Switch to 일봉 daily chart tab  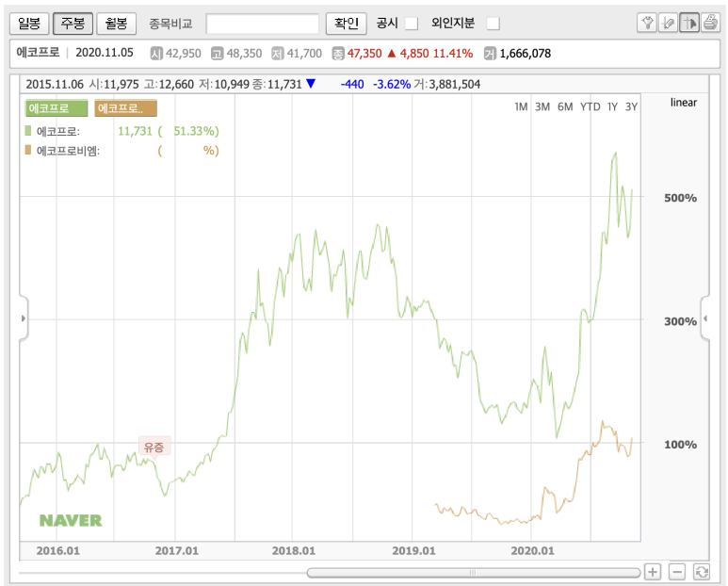[x=29, y=24]
